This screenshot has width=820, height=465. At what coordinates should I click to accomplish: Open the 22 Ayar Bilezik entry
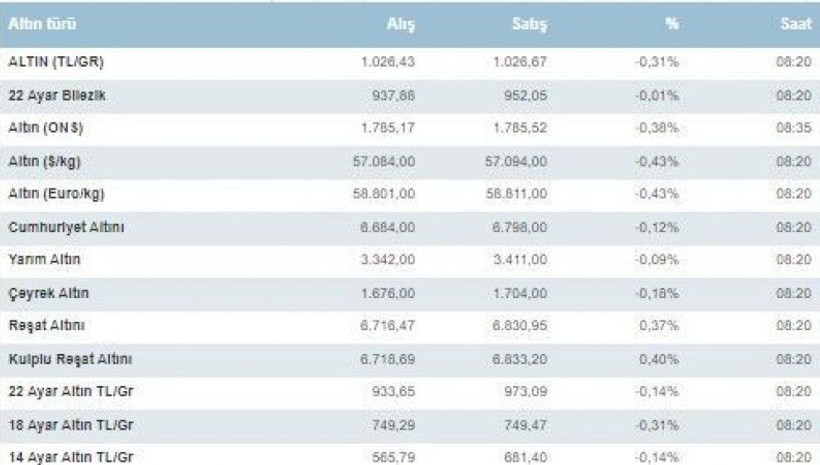[56, 95]
